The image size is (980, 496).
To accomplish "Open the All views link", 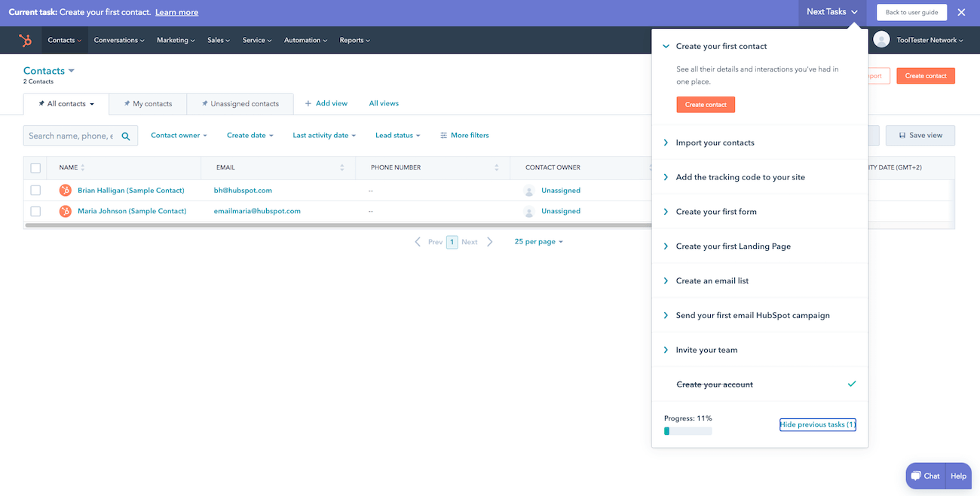I will (x=384, y=103).
